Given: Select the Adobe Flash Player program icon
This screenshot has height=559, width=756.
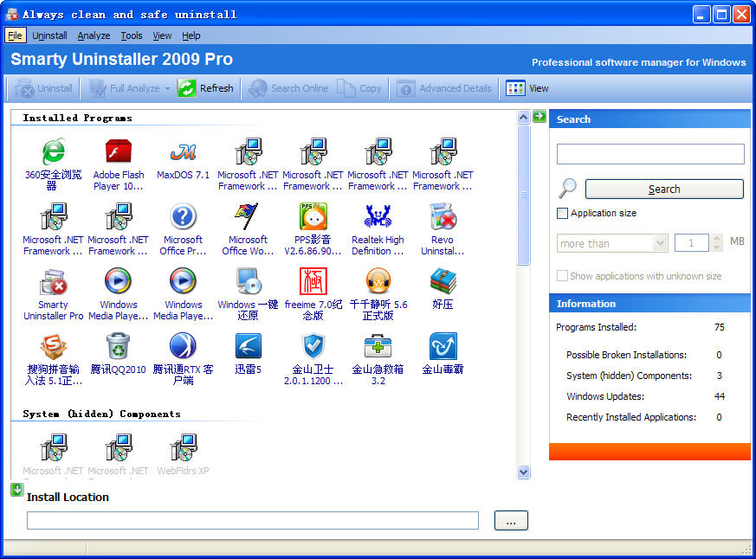Looking at the screenshot, I should tap(119, 153).
